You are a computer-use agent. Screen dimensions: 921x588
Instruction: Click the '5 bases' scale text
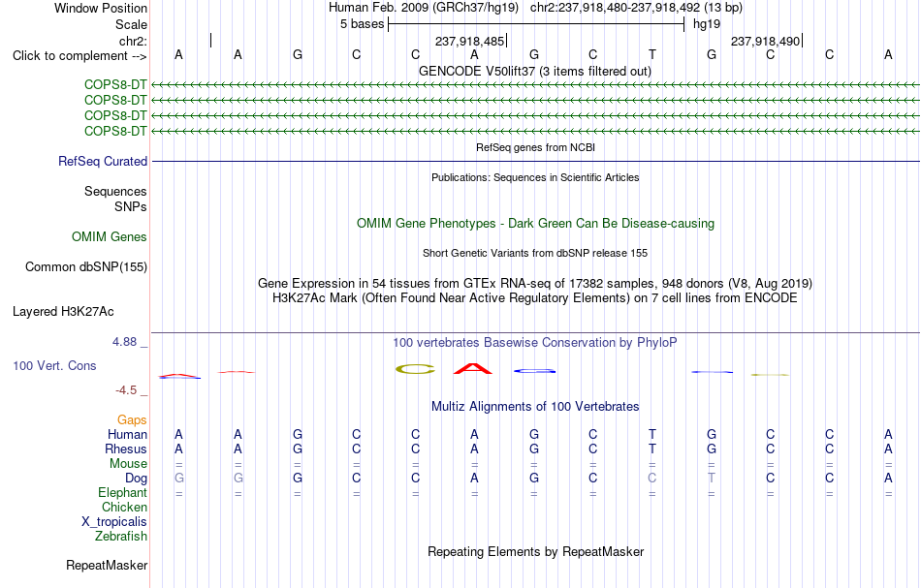click(362, 24)
